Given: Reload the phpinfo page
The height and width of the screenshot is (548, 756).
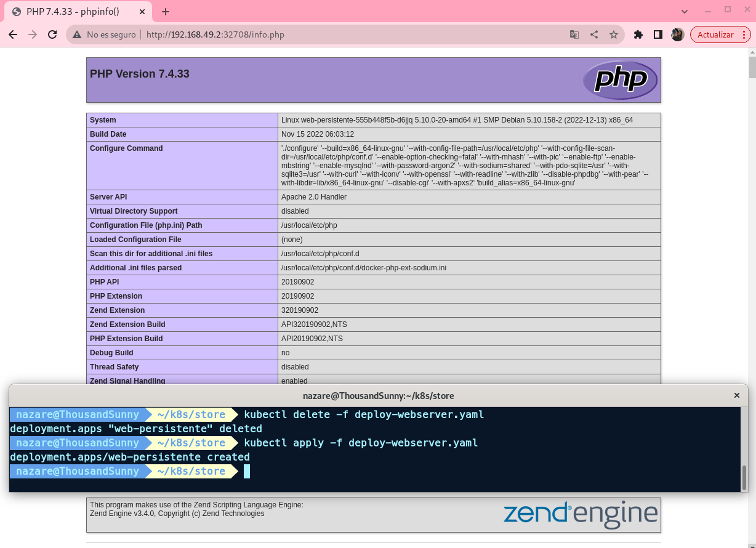Looking at the screenshot, I should click(x=52, y=34).
